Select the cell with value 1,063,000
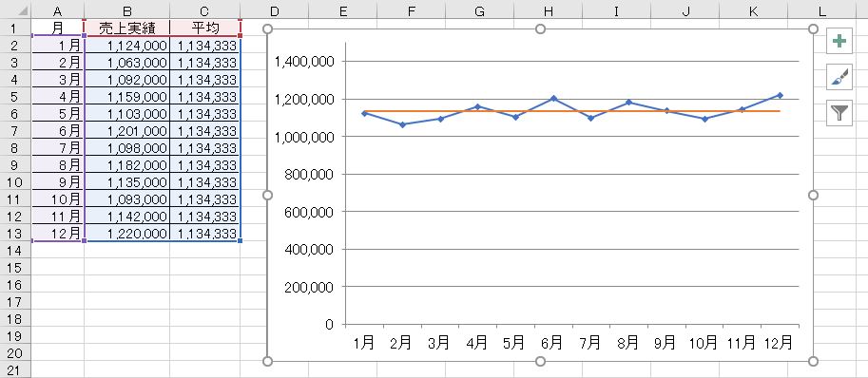The width and height of the screenshot is (868, 378). (x=126, y=63)
